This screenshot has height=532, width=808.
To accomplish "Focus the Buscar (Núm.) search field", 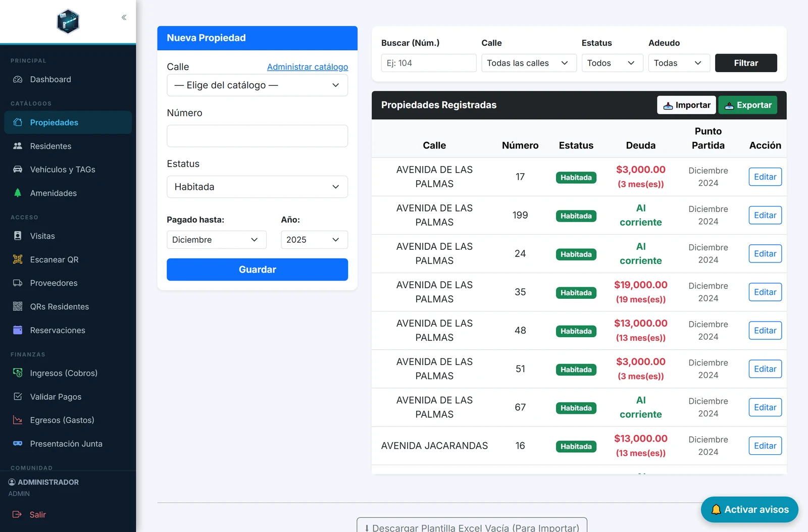I will (429, 63).
